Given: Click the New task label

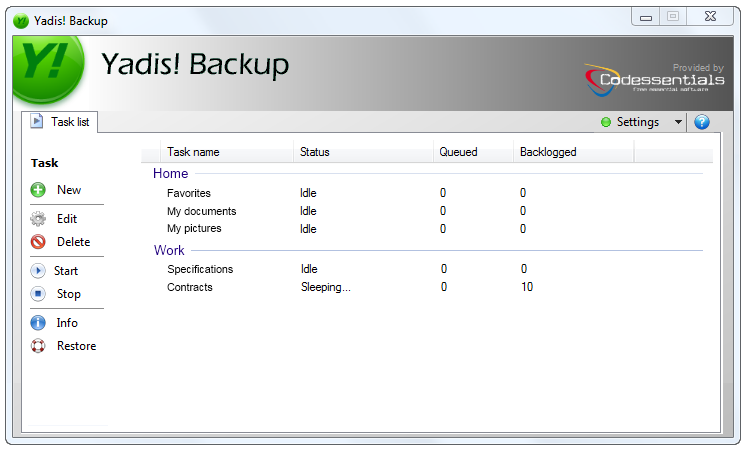Looking at the screenshot, I should (x=69, y=190).
